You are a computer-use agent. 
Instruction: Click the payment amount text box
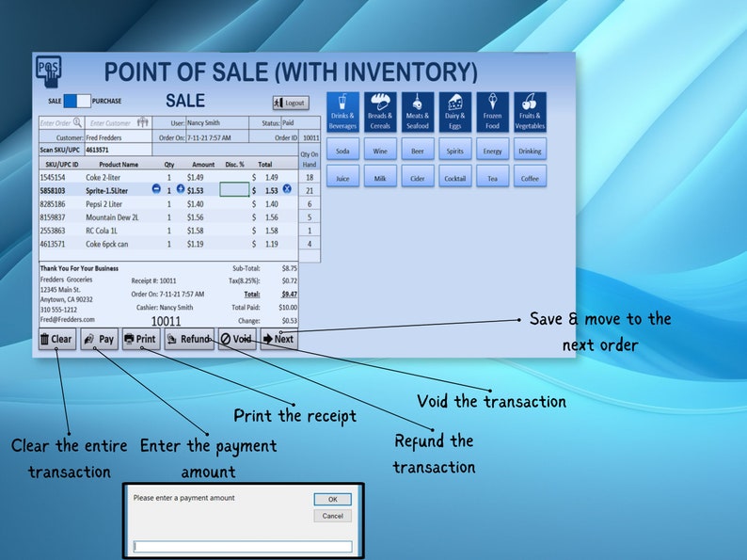(243, 546)
